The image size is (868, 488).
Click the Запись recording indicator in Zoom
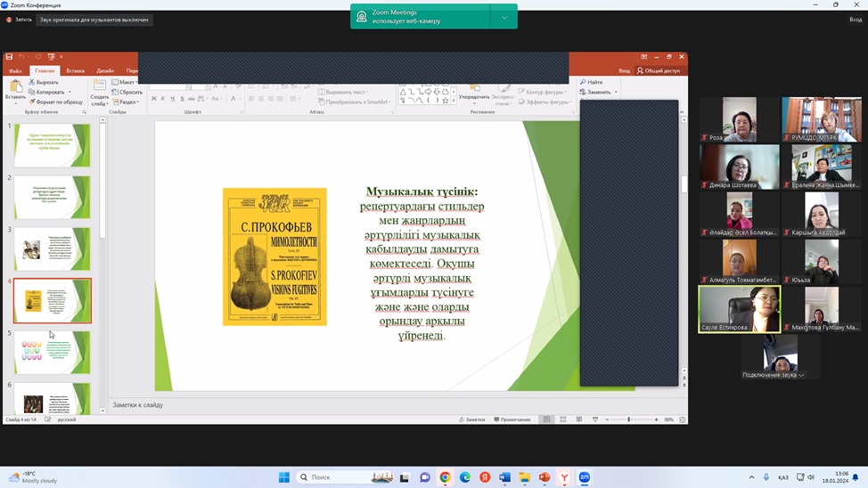[20, 20]
